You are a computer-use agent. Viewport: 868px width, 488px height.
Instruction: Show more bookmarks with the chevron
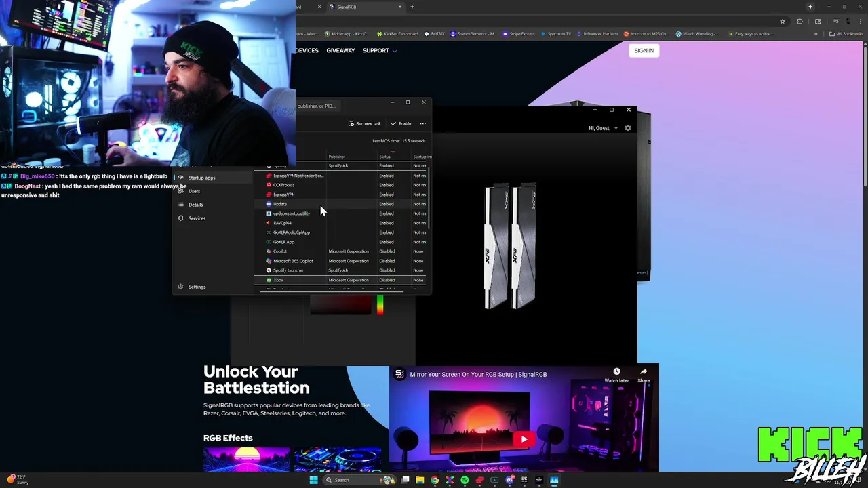click(816, 34)
